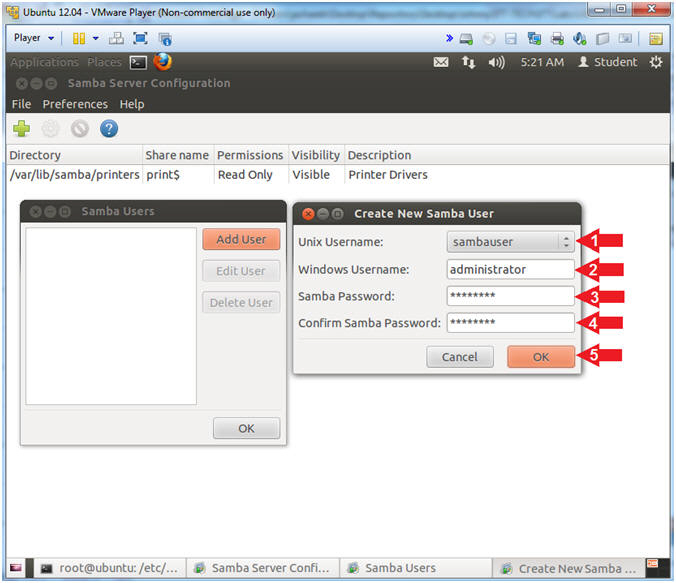Screen dimensions: 676x583
Task: Open the network connections indicator
Action: pos(468,63)
